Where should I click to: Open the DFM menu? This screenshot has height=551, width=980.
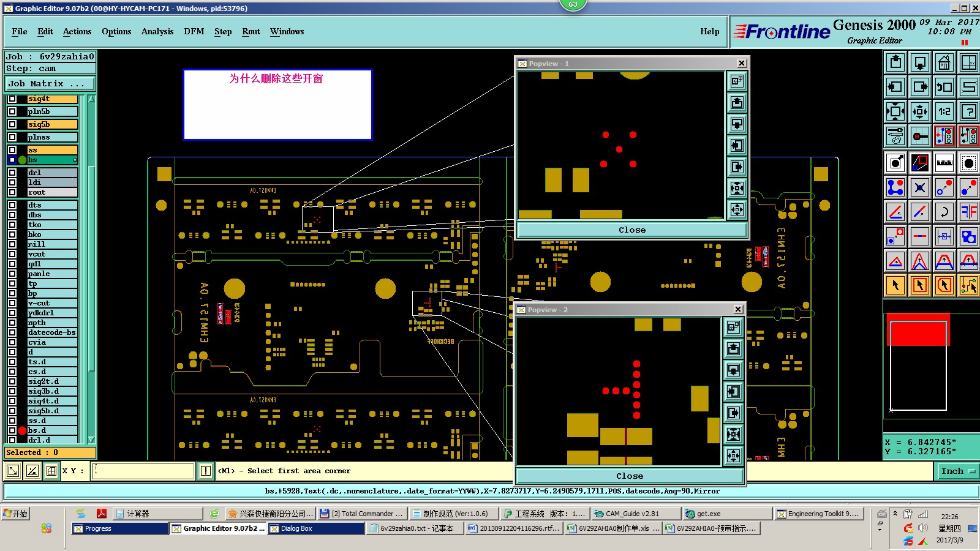click(194, 31)
